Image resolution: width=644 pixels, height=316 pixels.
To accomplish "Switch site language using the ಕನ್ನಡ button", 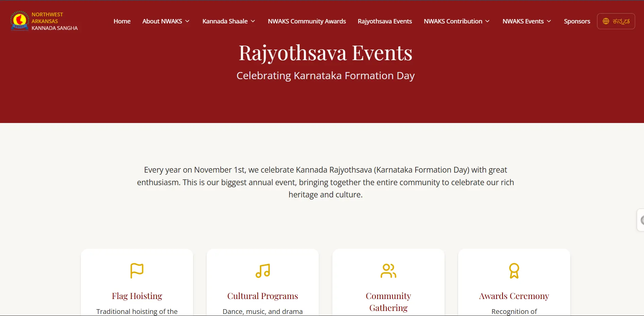I will click(x=616, y=21).
